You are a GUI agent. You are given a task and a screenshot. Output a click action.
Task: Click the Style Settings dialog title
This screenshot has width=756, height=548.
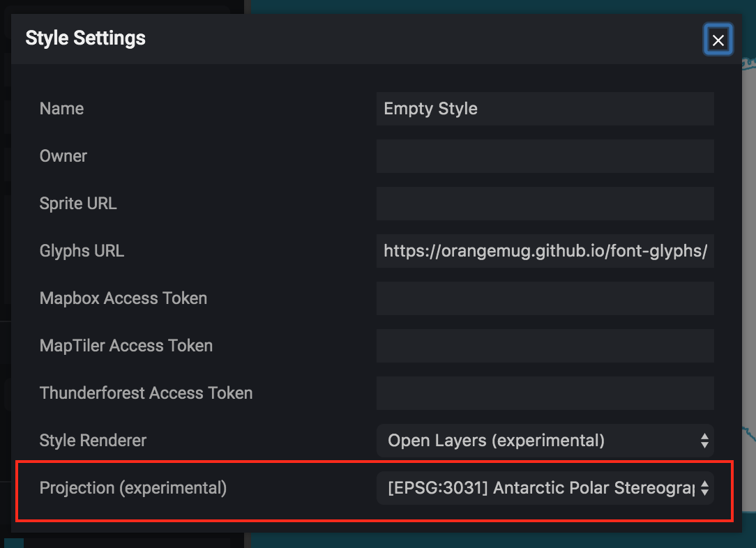(x=85, y=38)
